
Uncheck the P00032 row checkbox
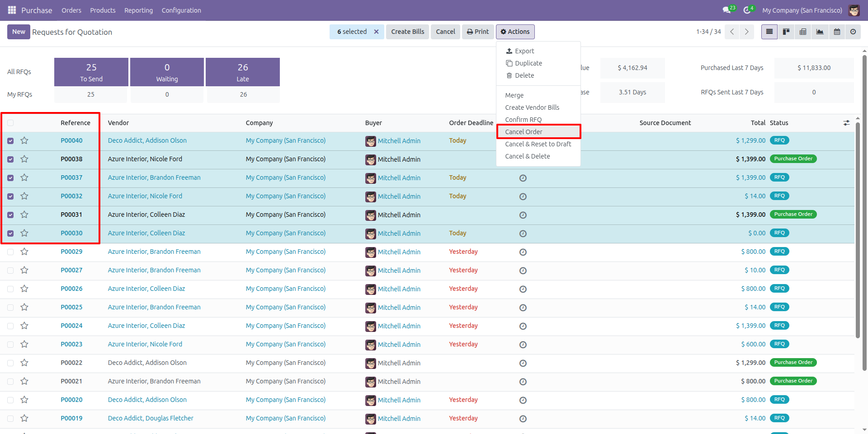10,196
